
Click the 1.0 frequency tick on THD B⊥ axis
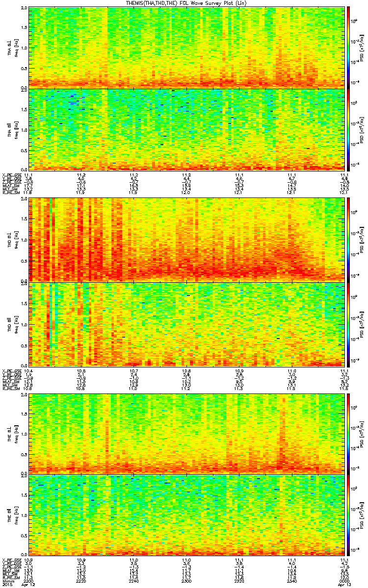click(24, 240)
